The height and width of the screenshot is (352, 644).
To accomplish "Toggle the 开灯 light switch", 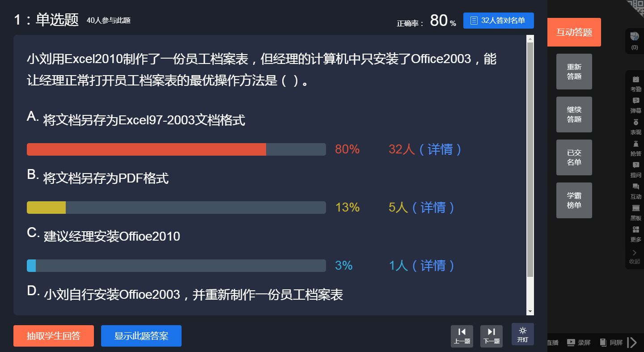I will [522, 334].
